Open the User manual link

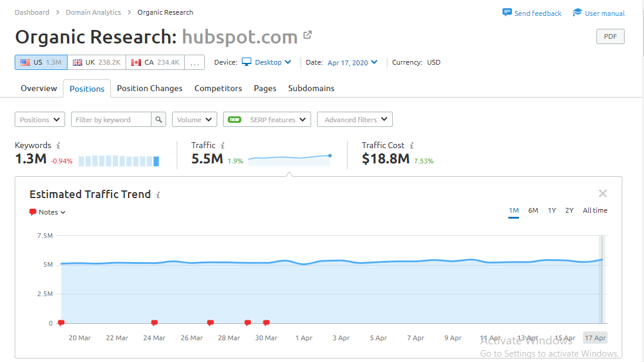[x=605, y=14]
